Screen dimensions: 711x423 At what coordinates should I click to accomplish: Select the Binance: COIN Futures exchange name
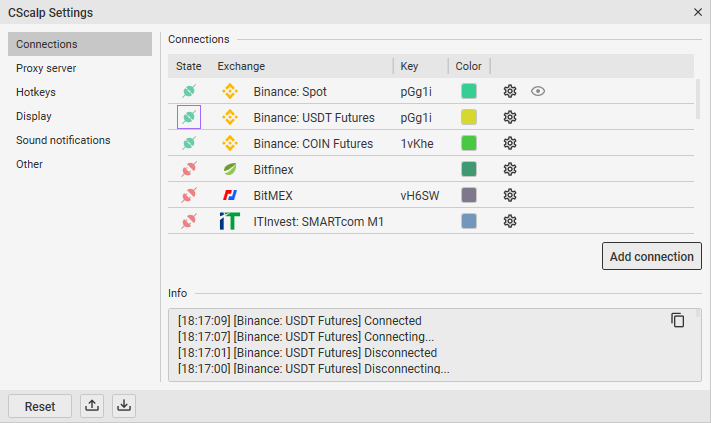point(313,144)
